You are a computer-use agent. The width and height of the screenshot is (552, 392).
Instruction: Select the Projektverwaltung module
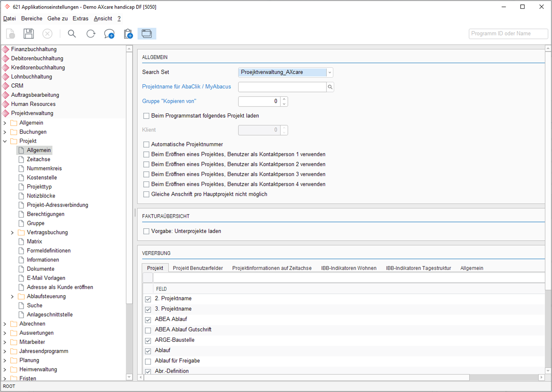32,113
